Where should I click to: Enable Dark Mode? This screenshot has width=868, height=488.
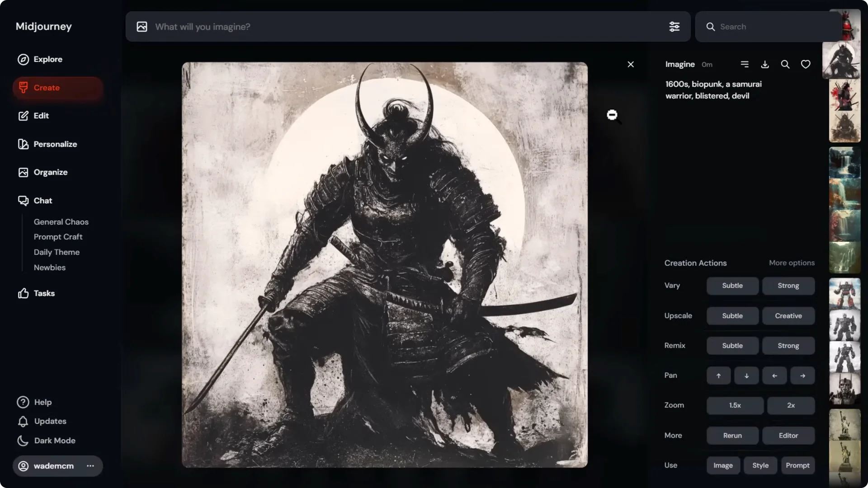(x=54, y=441)
